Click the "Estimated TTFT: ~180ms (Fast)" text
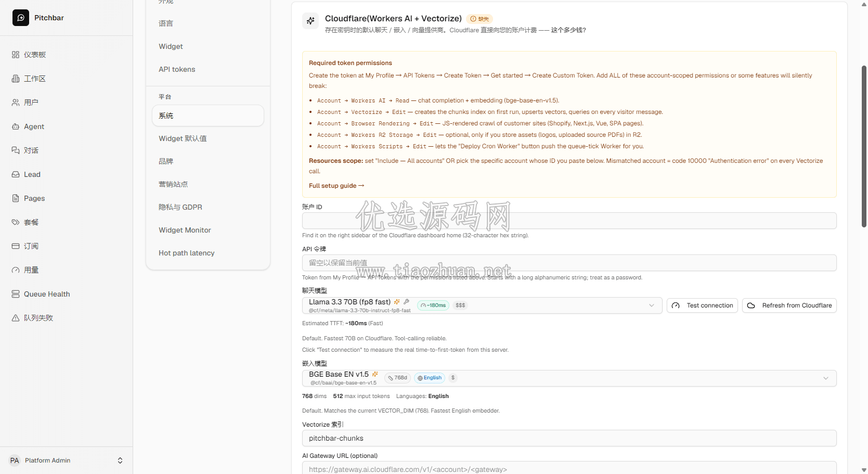Image resolution: width=868 pixels, height=474 pixels. [x=343, y=323]
